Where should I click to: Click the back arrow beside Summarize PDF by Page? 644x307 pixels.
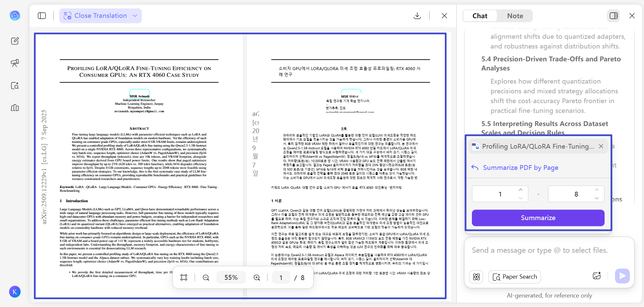tap(475, 167)
